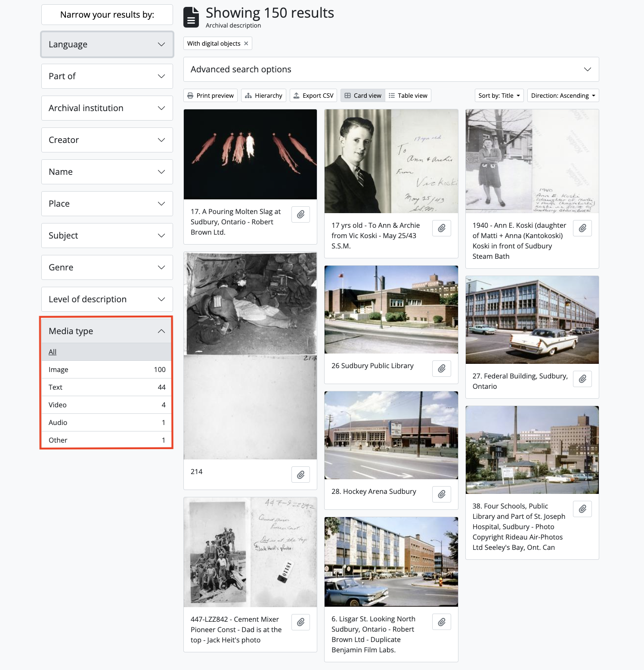The width and height of the screenshot is (644, 670).
Task: Click the Export CSV button
Action: pyautogui.click(x=313, y=96)
